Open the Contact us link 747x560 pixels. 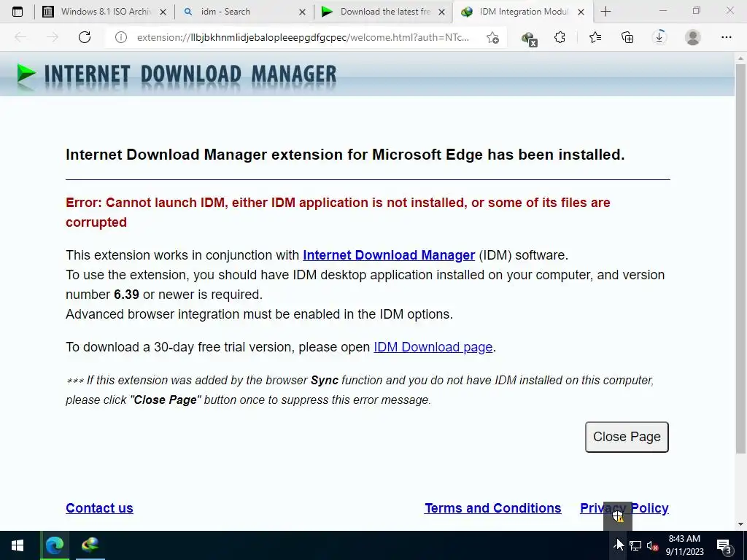[x=99, y=508]
